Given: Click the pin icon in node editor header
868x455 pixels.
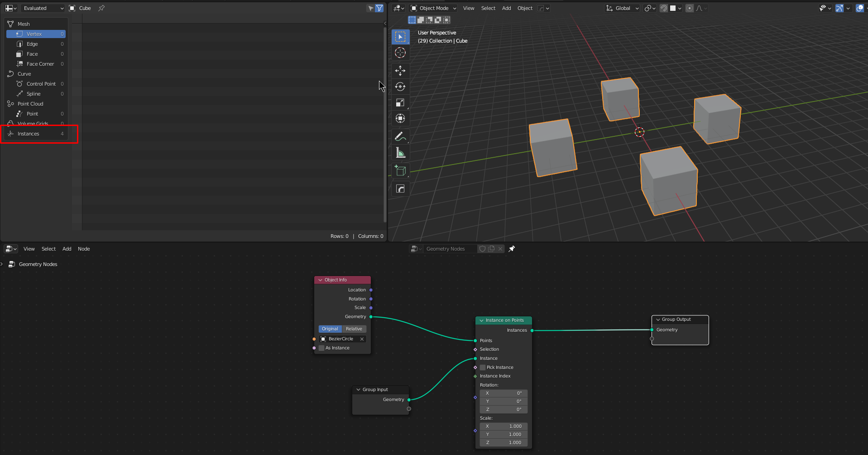Looking at the screenshot, I should pyautogui.click(x=512, y=249).
